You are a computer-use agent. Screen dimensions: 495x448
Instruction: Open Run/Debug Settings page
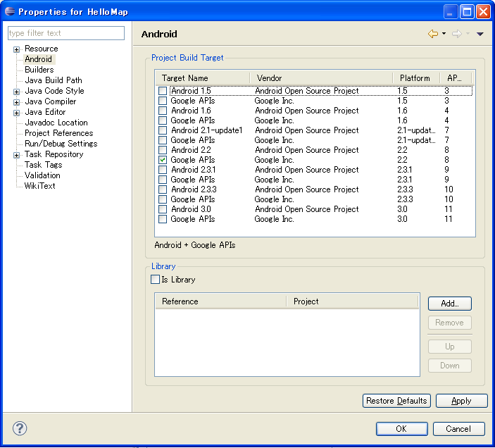tap(61, 144)
